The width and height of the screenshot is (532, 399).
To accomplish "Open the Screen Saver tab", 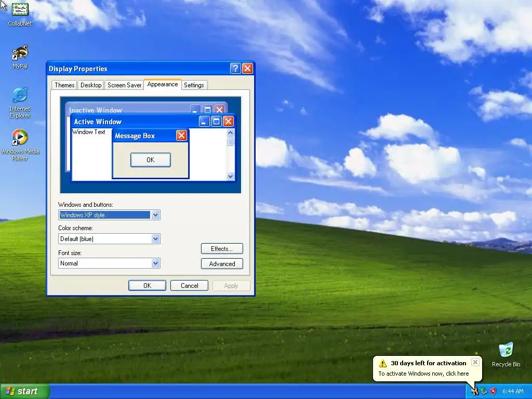I will 124,85.
